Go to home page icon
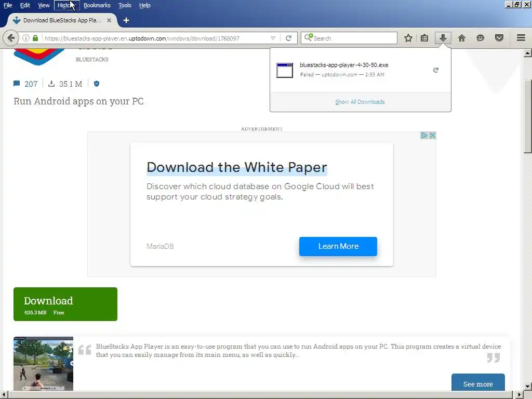Screen dimensions: 532x399 click(x=462, y=38)
